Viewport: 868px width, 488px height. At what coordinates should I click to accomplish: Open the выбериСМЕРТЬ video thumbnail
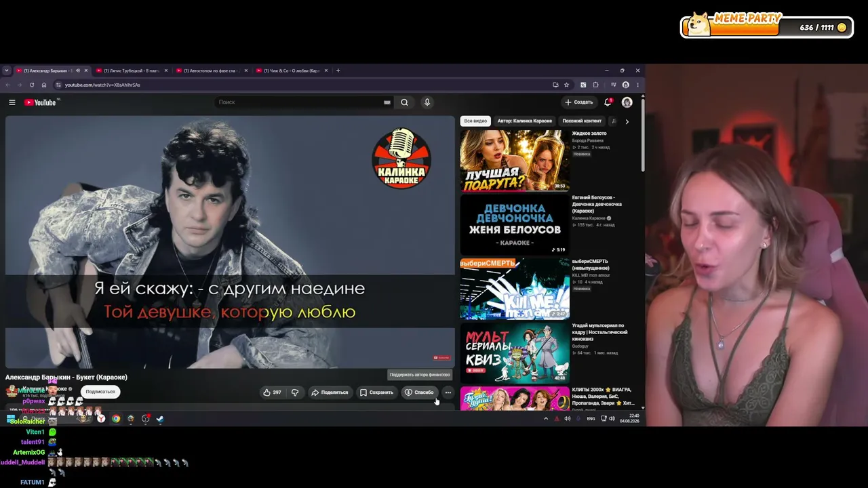pos(515,289)
